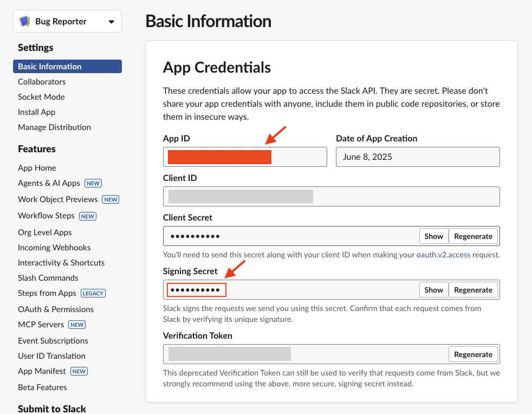Open Interactivity & Shortcuts settings
This screenshot has height=414, width=532.
pyautogui.click(x=61, y=262)
